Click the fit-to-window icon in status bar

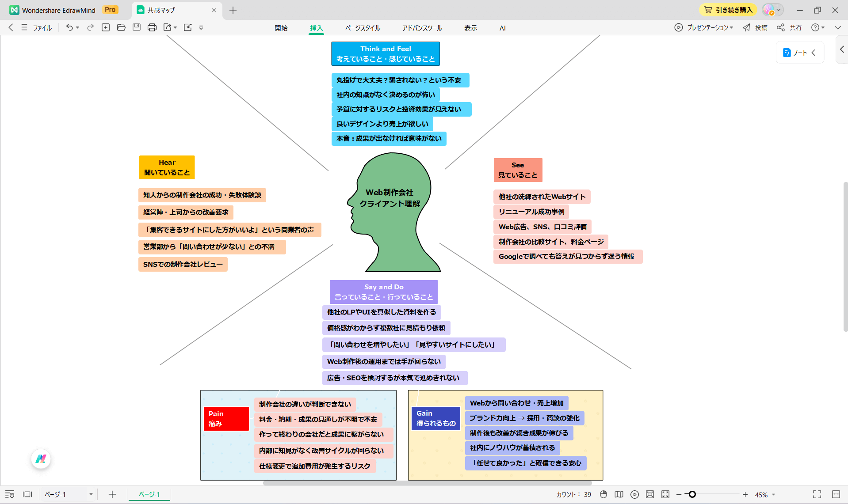point(649,494)
